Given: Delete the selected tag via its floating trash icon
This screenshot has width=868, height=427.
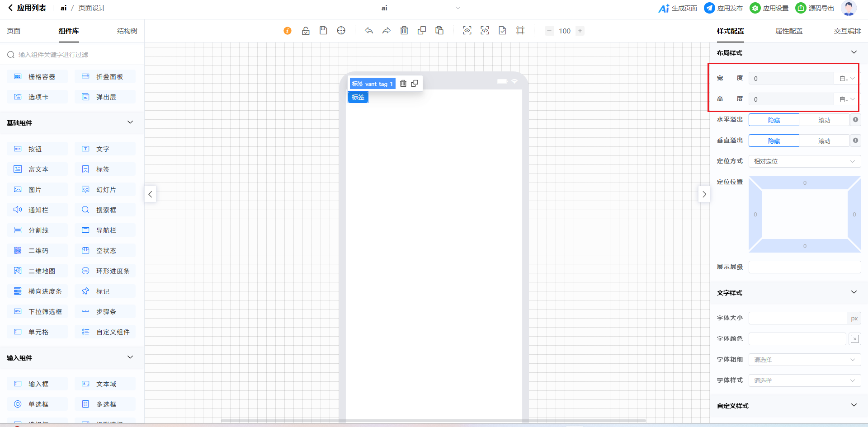Looking at the screenshot, I should (403, 84).
